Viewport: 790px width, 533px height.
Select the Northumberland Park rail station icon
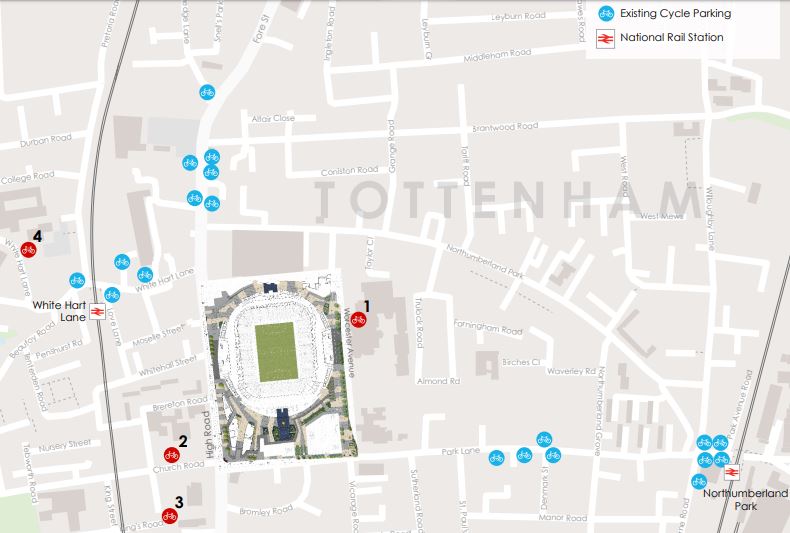731,472
